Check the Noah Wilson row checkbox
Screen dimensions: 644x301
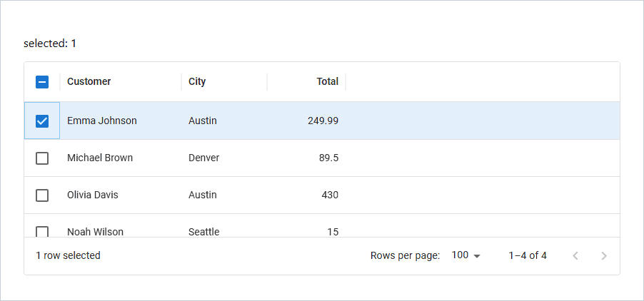(x=42, y=232)
